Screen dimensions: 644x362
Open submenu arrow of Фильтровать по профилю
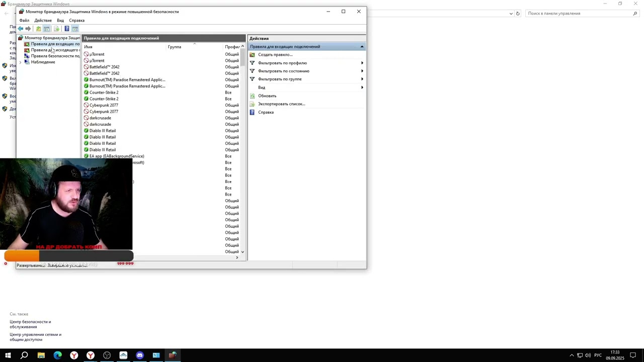coord(362,63)
